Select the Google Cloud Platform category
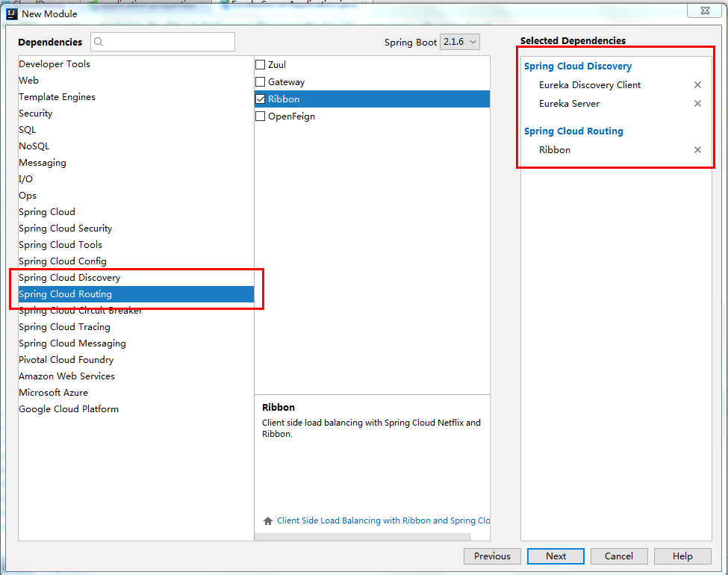 pos(136,409)
